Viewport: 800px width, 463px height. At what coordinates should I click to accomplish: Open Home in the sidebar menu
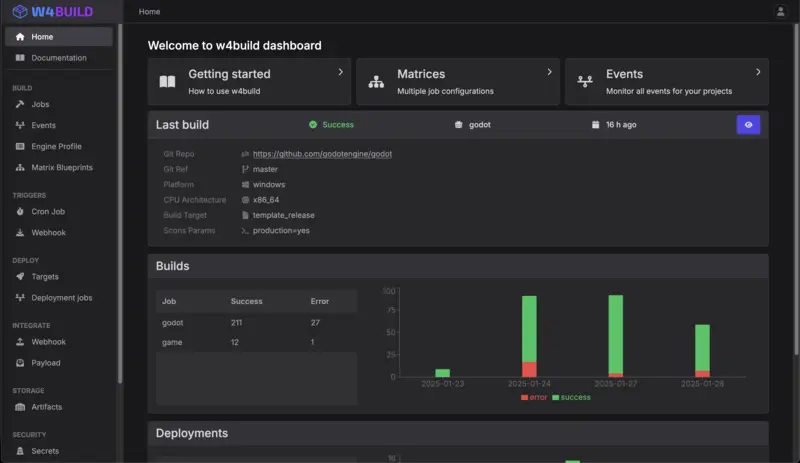[x=59, y=37]
